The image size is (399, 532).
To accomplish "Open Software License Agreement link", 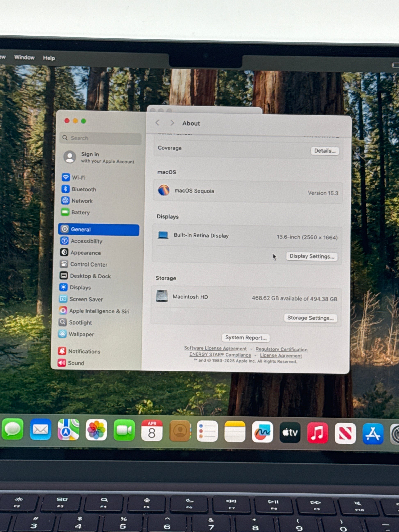I will pyautogui.click(x=215, y=348).
